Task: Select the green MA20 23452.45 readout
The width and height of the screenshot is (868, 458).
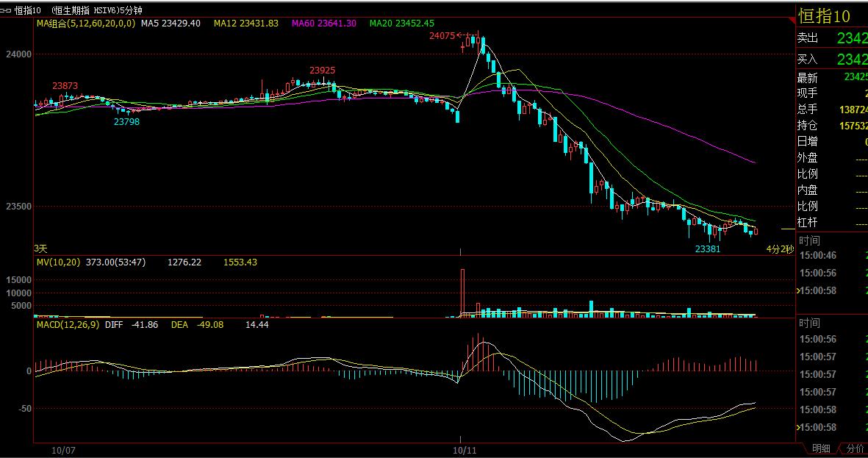Action: [402, 24]
